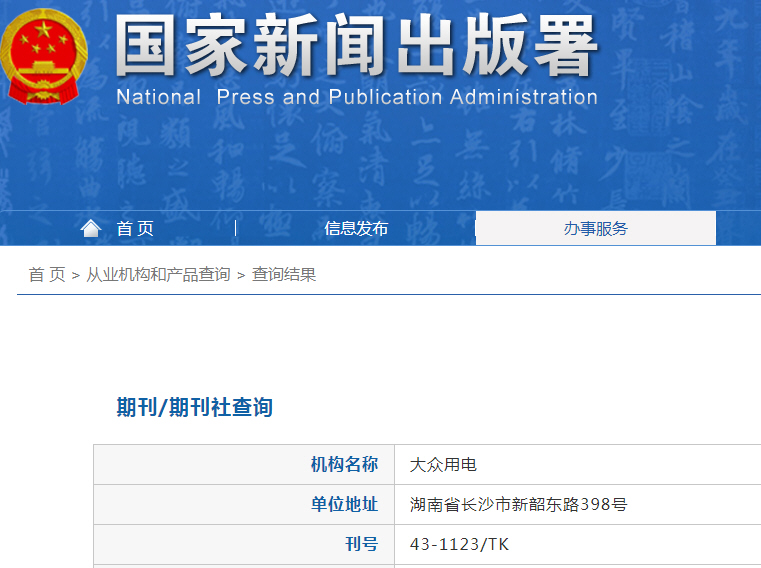Click the home house icon in navigation bar
This screenshot has width=761, height=568.
[91, 228]
